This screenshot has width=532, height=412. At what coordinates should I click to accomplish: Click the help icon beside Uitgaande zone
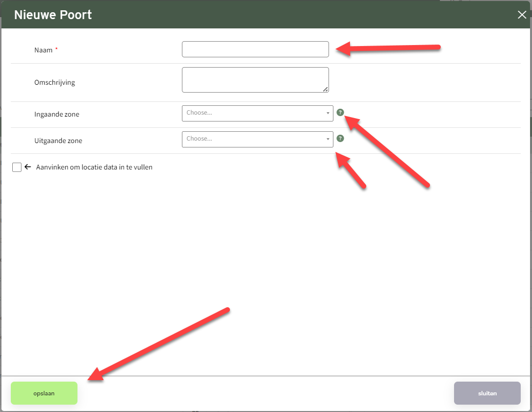(x=340, y=139)
